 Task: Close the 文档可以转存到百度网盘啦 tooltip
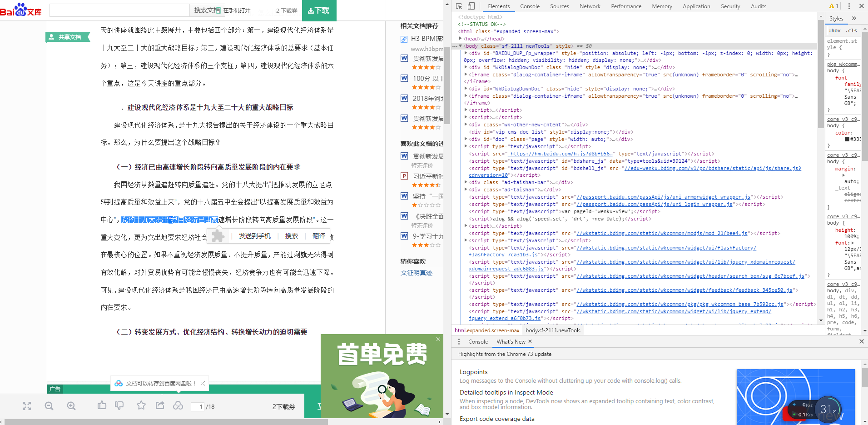(x=203, y=383)
